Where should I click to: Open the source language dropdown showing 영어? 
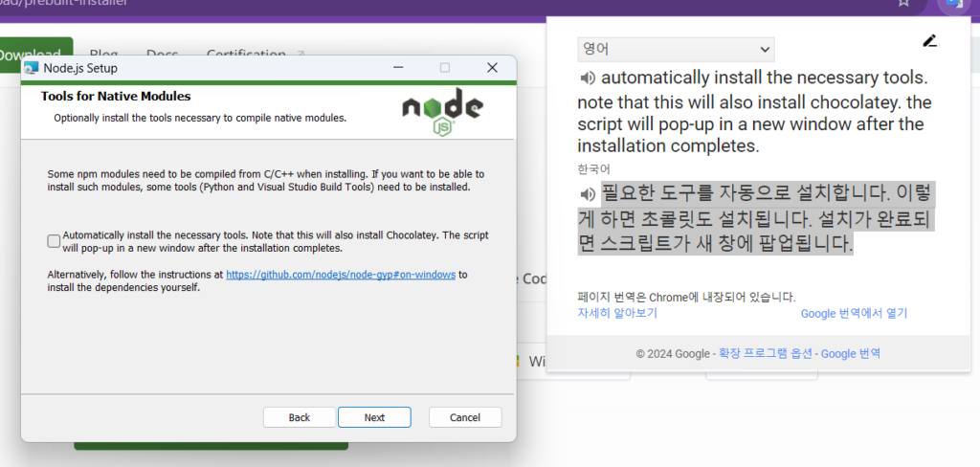(x=676, y=50)
